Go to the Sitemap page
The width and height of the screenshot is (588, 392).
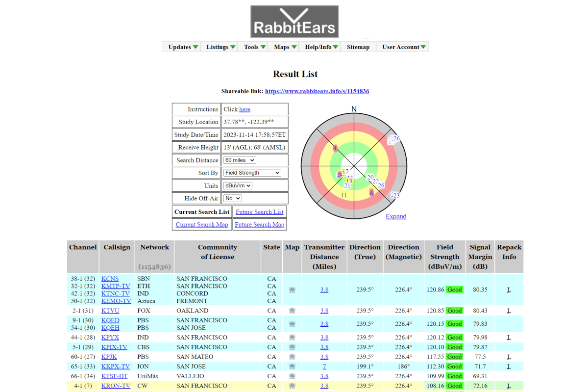coord(358,47)
